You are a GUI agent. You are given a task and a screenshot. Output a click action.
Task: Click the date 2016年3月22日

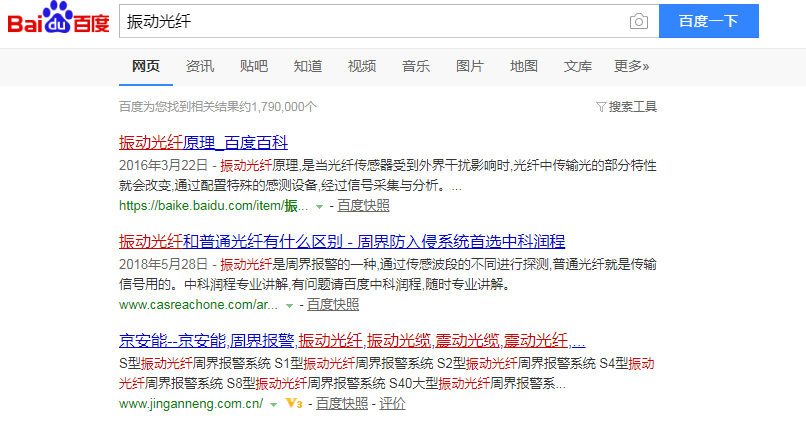pyautogui.click(x=163, y=166)
